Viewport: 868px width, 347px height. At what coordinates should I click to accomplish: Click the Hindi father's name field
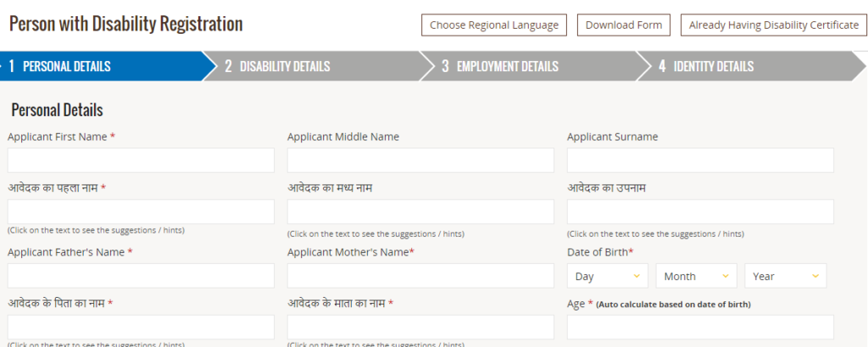(141, 327)
